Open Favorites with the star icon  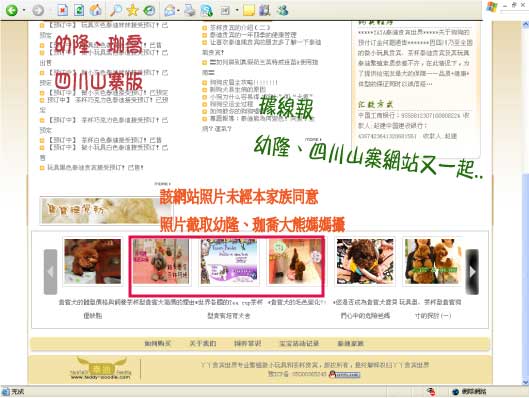pyautogui.click(x=133, y=10)
